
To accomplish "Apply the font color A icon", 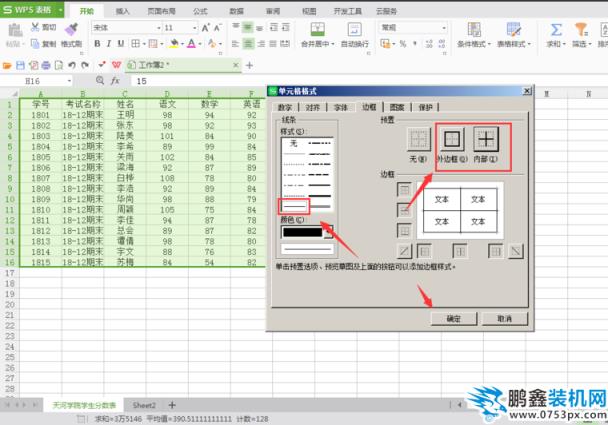I will 192,43.
